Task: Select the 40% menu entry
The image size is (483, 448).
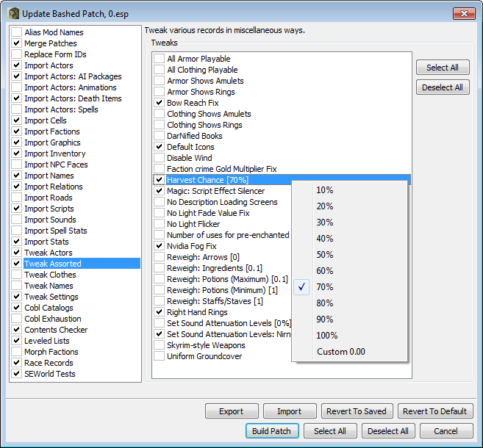Action: coord(349,239)
